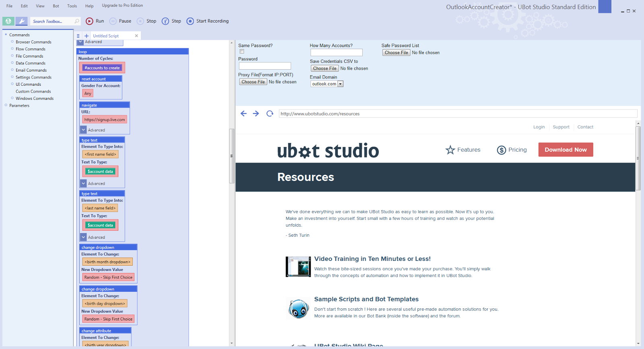Open Email Commands category
644x349 pixels.
tap(31, 70)
